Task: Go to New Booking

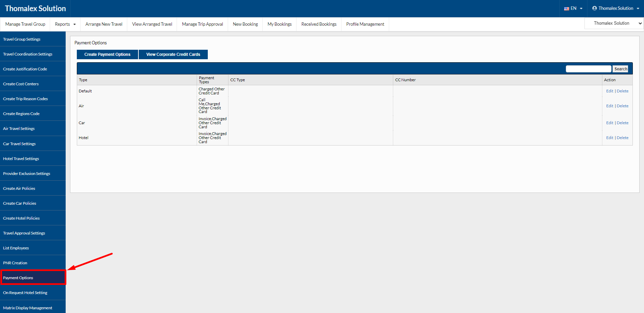Action: pos(245,24)
